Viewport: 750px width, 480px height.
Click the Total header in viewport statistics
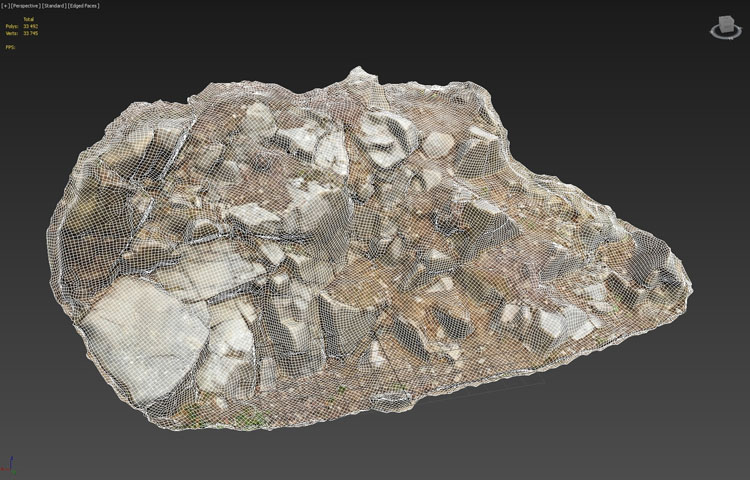point(29,19)
